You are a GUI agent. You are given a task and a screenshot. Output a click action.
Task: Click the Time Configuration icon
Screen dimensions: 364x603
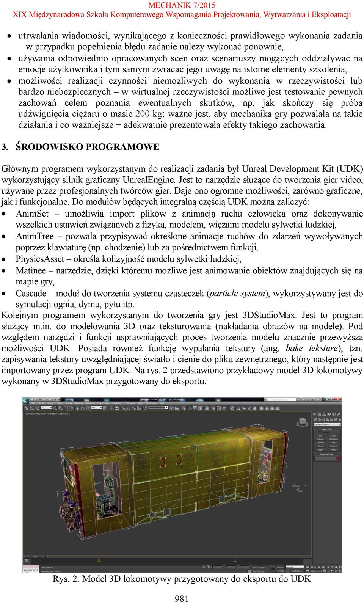[x=324, y=571]
